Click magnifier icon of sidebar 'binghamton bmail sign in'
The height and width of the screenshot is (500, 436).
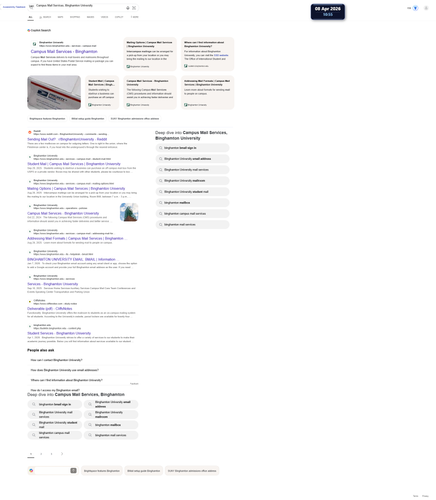160,148
